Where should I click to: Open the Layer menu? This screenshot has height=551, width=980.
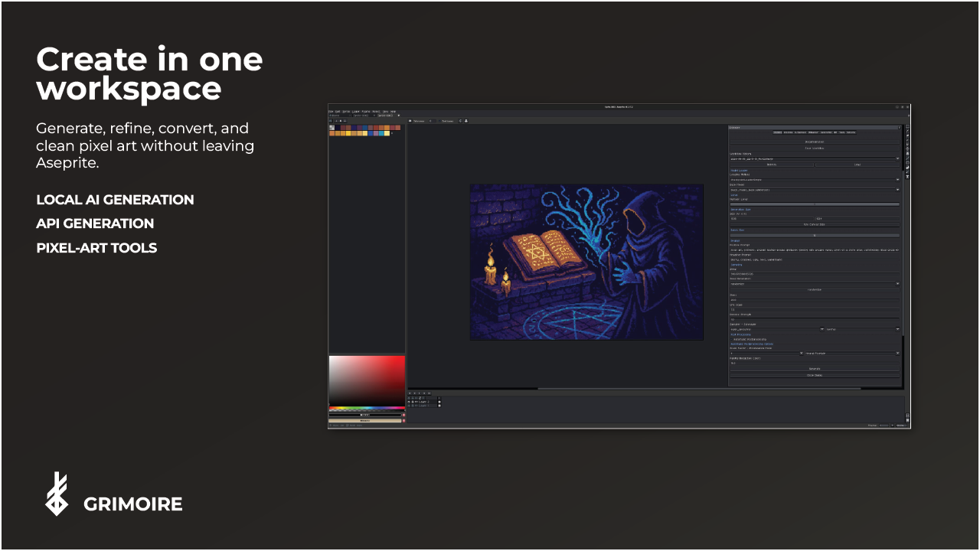pyautogui.click(x=356, y=112)
